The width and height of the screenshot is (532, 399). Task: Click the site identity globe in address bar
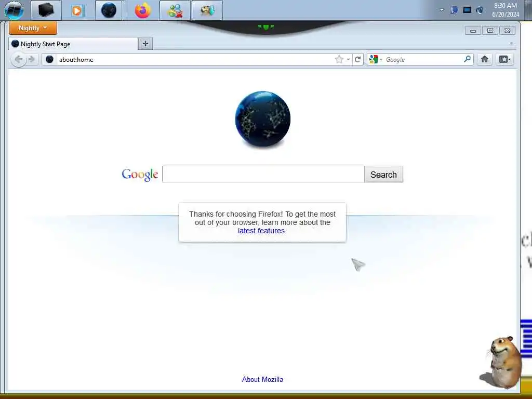coord(49,59)
